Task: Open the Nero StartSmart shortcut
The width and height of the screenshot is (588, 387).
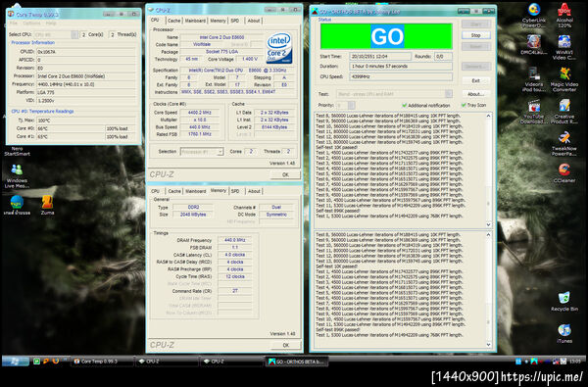Action: point(17,151)
